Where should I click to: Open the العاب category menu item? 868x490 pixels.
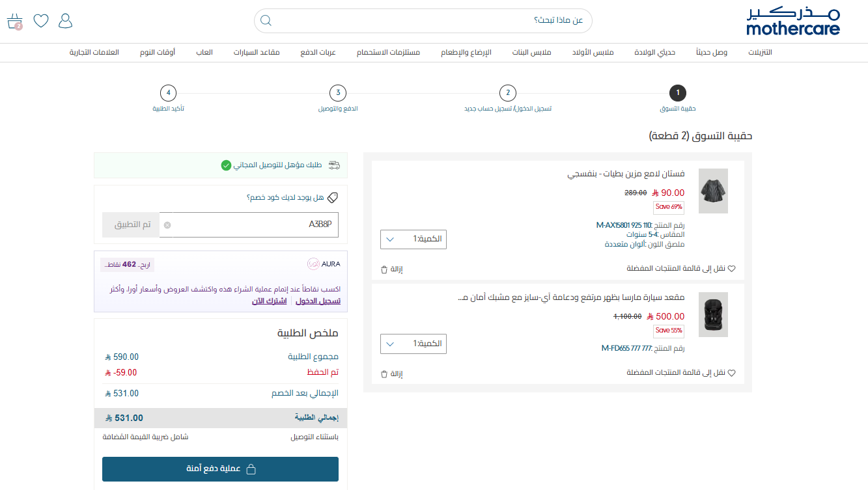tap(205, 52)
